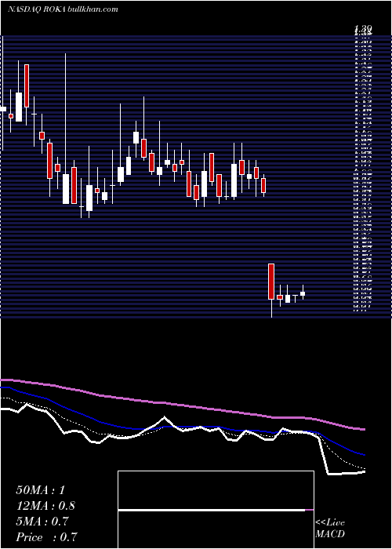The height and width of the screenshot is (549, 392).
Task: Click the 5MA : 0.7 reading
Action: [43, 522]
